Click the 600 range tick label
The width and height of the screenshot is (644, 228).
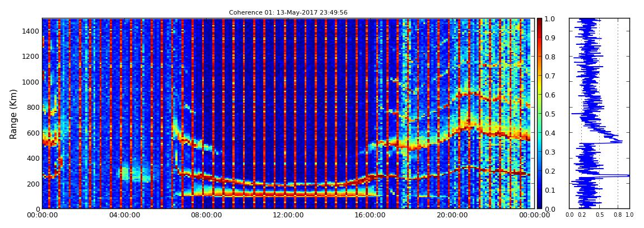tap(33, 133)
